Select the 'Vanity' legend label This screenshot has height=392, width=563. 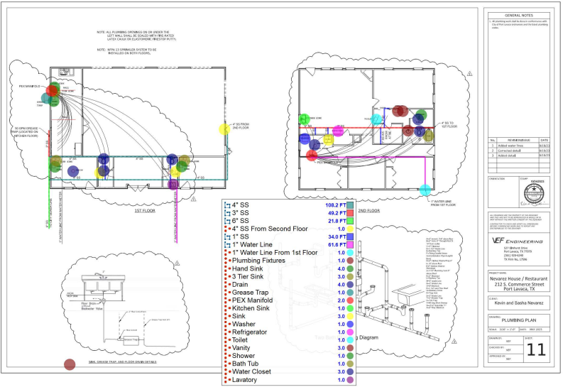(241, 348)
